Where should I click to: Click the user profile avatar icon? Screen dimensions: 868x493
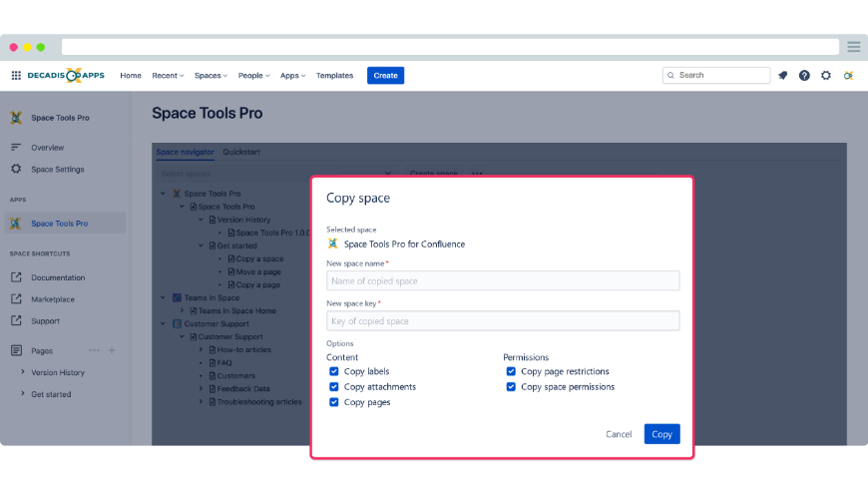point(848,75)
